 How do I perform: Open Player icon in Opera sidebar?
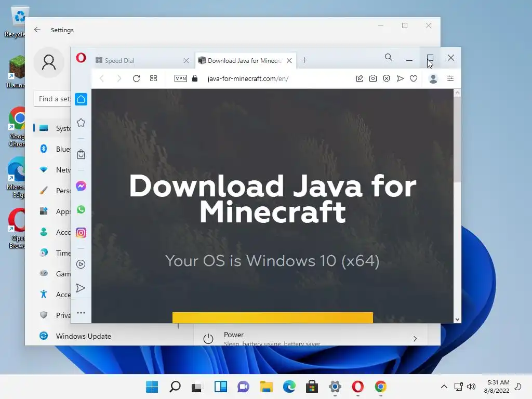pyautogui.click(x=81, y=264)
